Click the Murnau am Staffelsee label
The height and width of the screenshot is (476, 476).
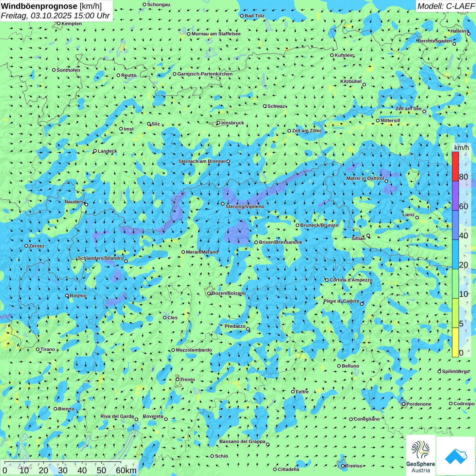tap(216, 34)
